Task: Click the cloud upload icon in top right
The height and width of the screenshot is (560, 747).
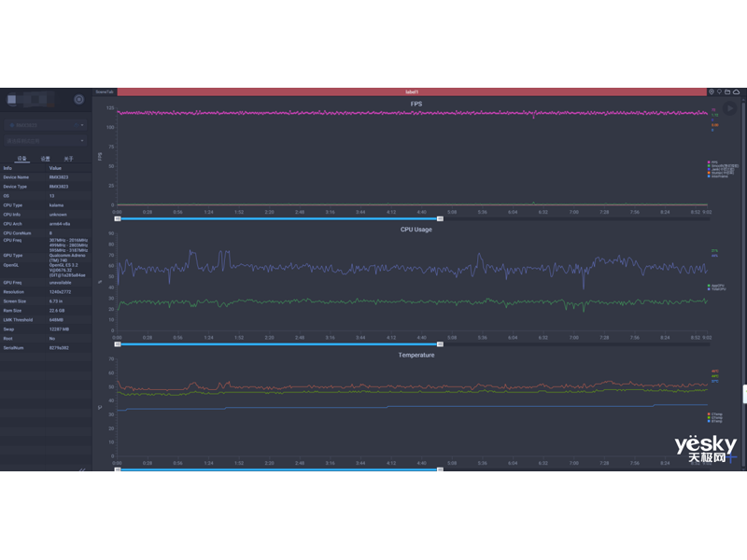Action: pos(736,91)
